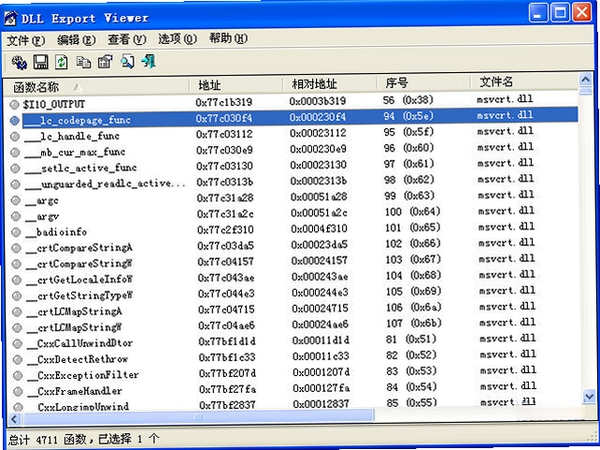Click the circle icon beside __badioinfo
This screenshot has height=450, width=600.
[16, 232]
